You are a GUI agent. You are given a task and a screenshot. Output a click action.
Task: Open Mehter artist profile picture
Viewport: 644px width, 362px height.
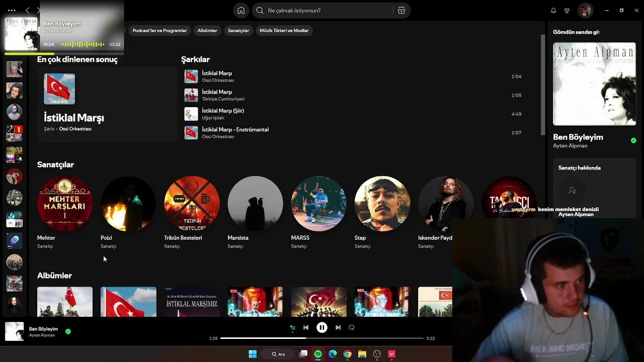pyautogui.click(x=65, y=204)
